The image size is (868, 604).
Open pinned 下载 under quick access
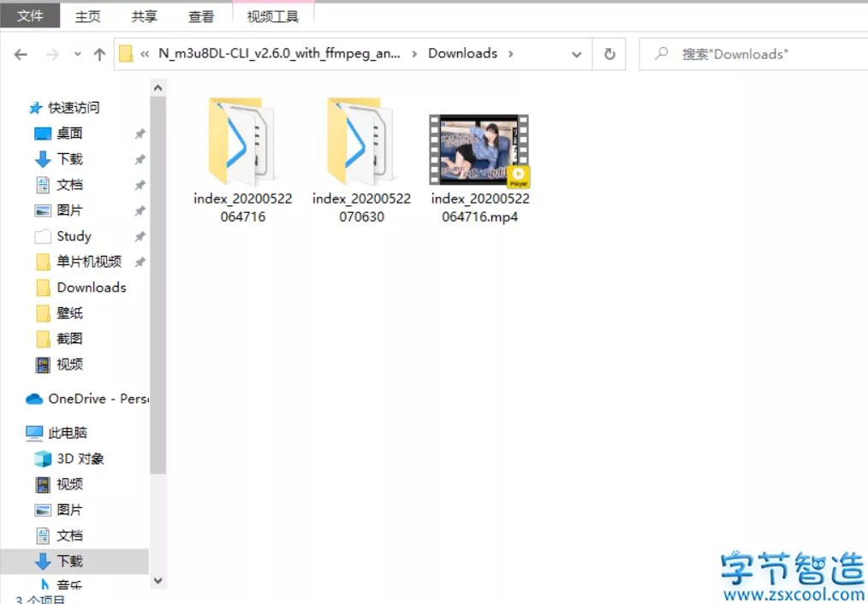tap(69, 159)
